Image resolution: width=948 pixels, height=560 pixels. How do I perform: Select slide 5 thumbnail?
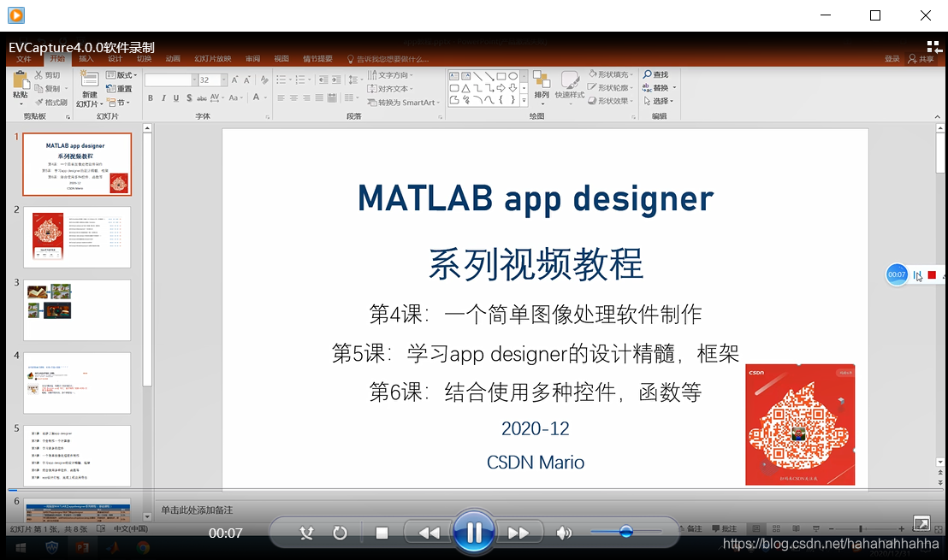coord(77,456)
